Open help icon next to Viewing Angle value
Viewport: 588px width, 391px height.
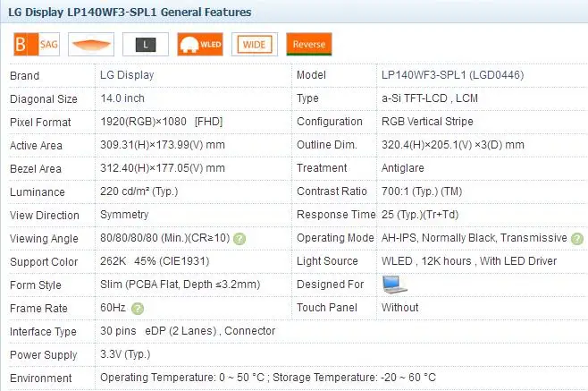coord(239,239)
